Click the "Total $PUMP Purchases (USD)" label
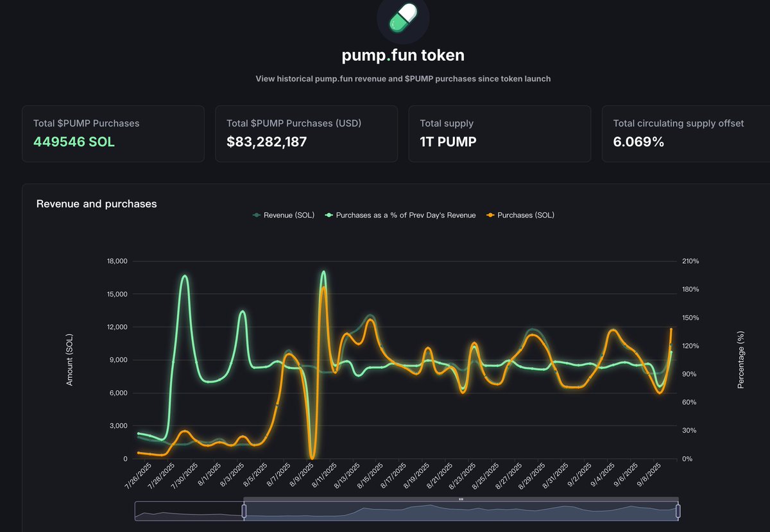This screenshot has width=770, height=532. pos(294,123)
